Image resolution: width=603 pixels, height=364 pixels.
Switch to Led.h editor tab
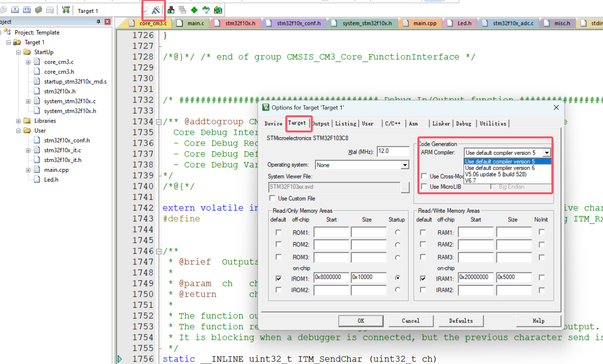click(x=460, y=23)
